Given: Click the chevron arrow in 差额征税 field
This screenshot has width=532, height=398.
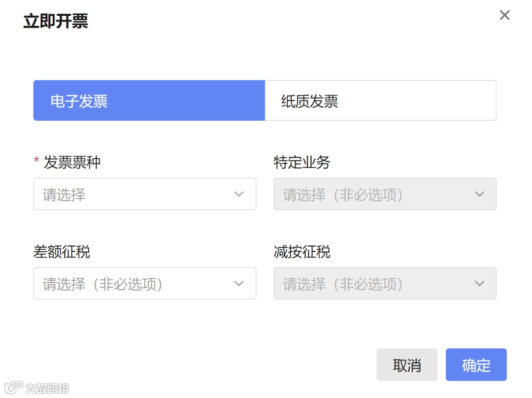Looking at the screenshot, I should [239, 283].
